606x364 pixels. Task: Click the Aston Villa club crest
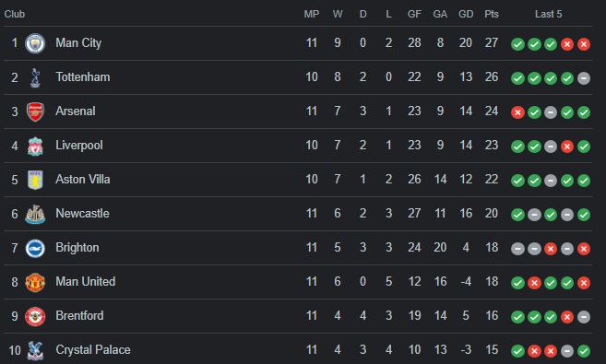point(35,180)
